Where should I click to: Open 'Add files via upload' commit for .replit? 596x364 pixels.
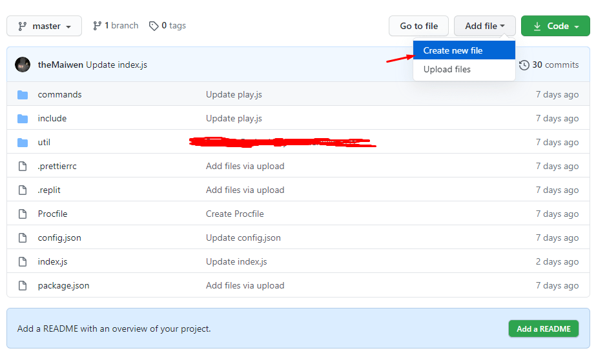[245, 190]
